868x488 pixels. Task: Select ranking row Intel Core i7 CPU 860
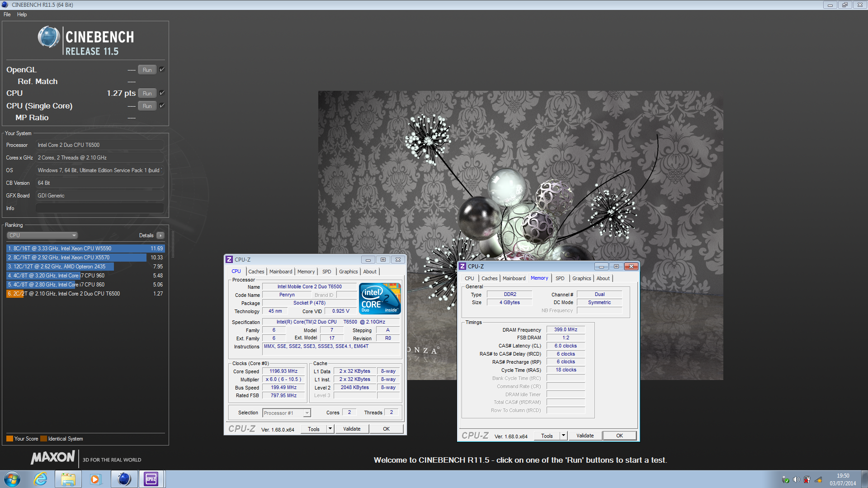[x=85, y=285]
